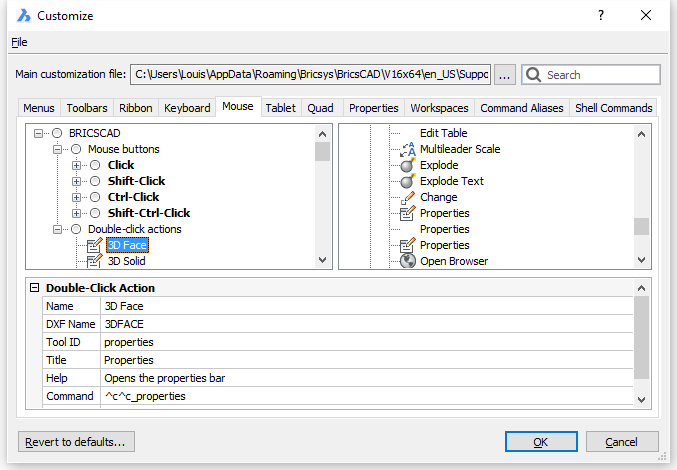Select the 3D Solid tree item

[127, 261]
